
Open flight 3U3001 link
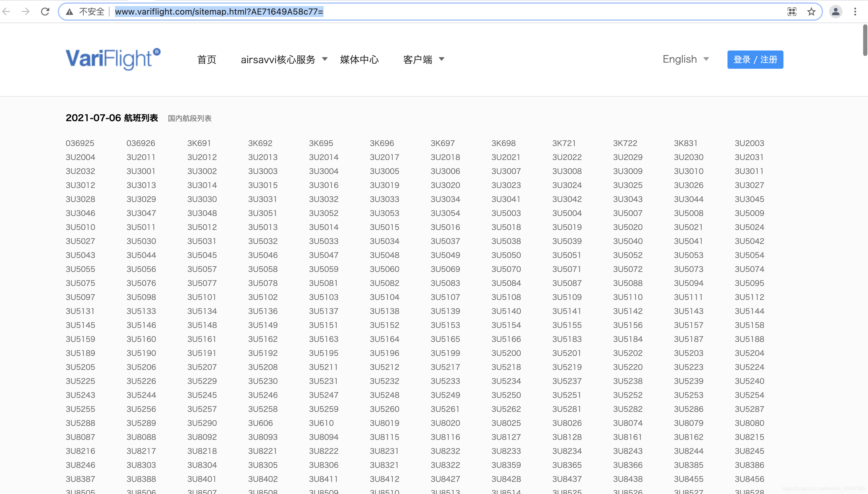point(141,171)
